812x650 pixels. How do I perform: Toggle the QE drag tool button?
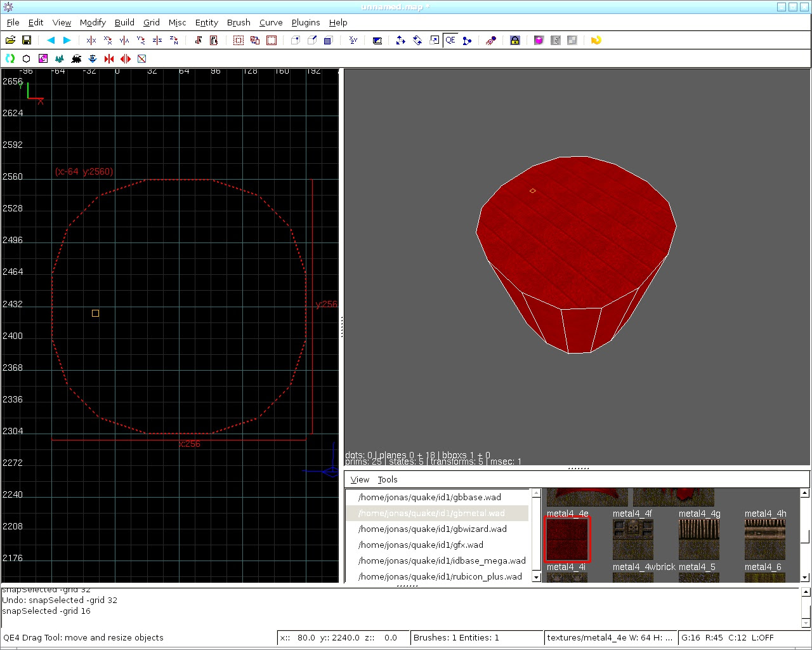(450, 40)
